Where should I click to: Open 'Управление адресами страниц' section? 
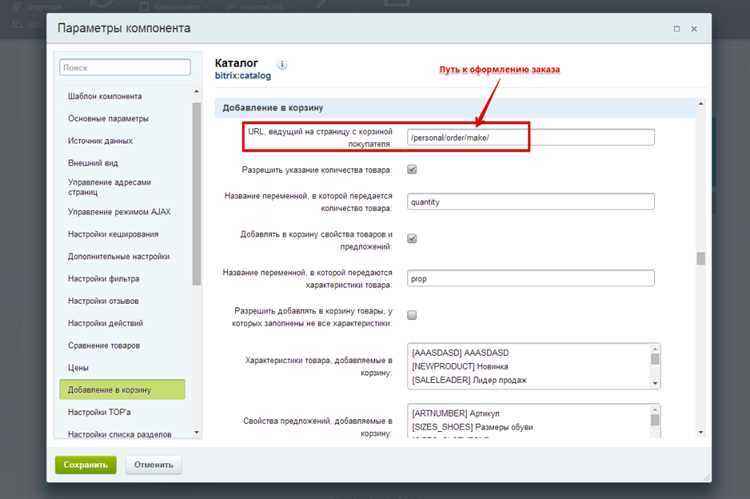click(x=109, y=187)
